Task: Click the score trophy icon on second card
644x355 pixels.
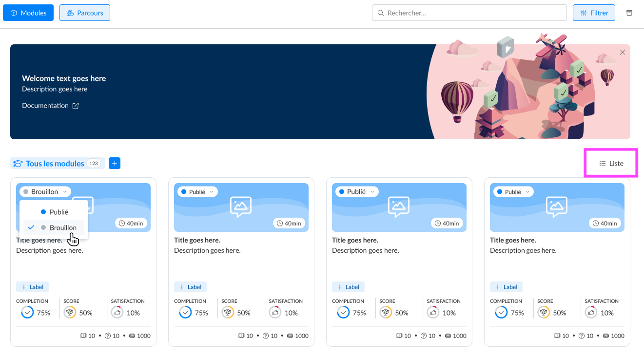Action: point(228,313)
